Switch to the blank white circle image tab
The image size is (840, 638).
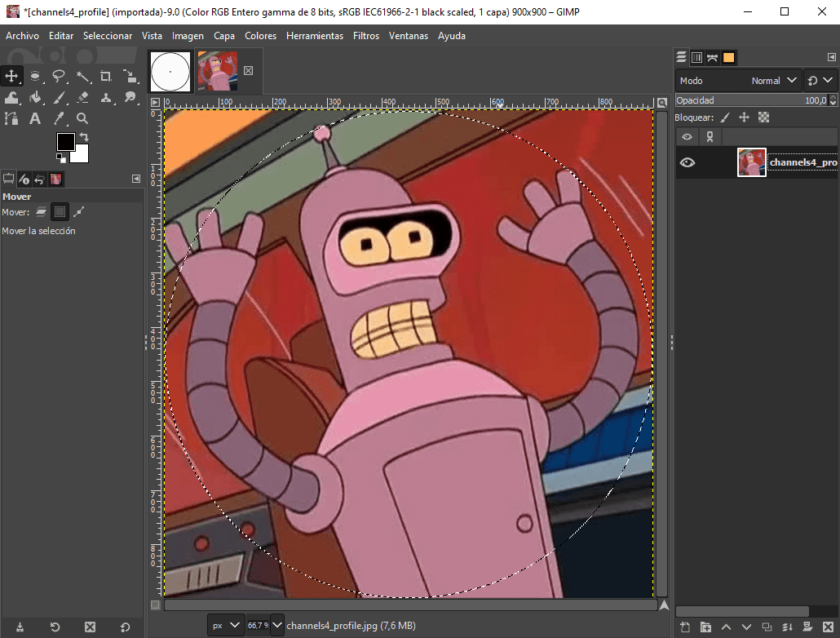[170, 71]
